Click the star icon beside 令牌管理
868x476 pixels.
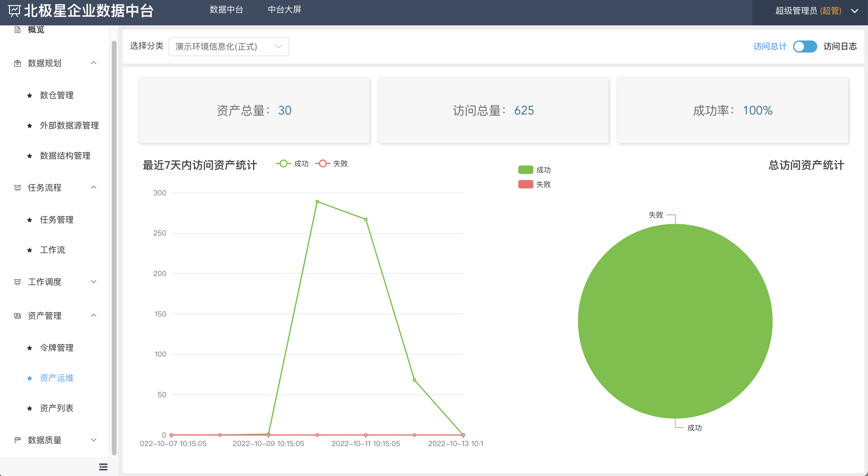click(30, 348)
